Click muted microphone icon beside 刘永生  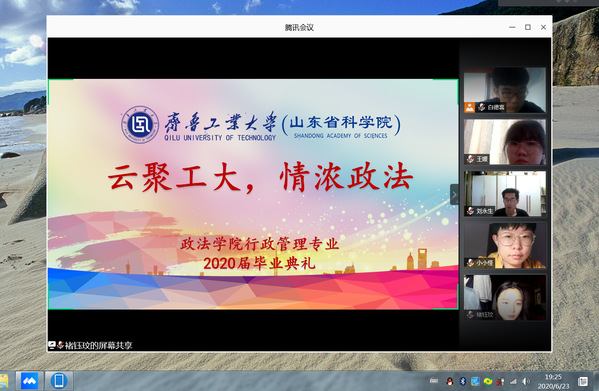471,211
